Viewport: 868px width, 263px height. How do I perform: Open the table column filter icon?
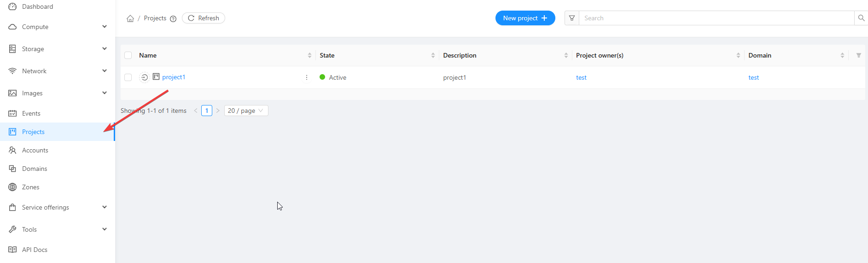[858, 55]
